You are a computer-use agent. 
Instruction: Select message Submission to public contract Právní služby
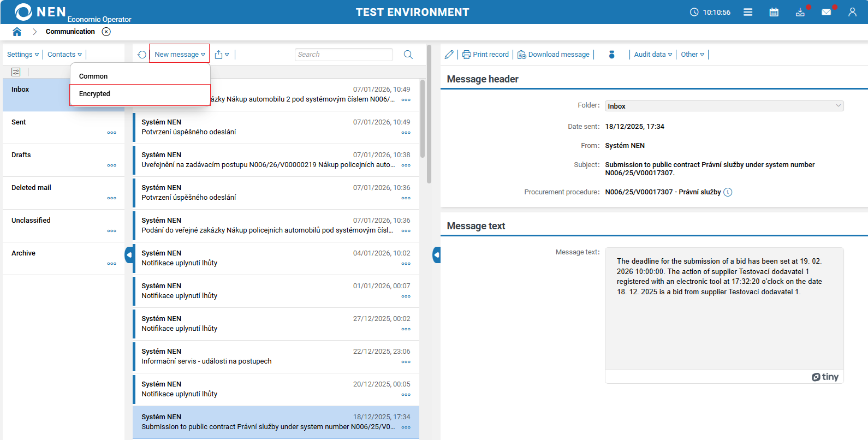276,422
